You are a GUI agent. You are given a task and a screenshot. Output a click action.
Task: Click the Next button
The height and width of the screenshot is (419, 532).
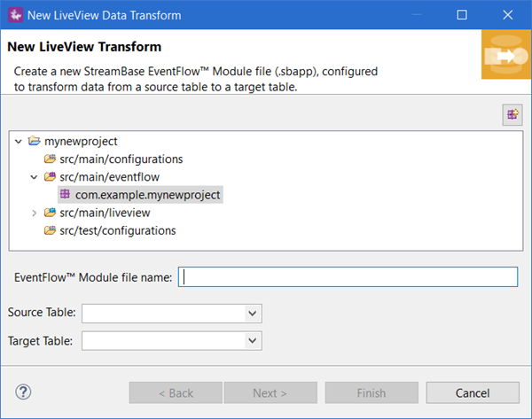coord(270,392)
